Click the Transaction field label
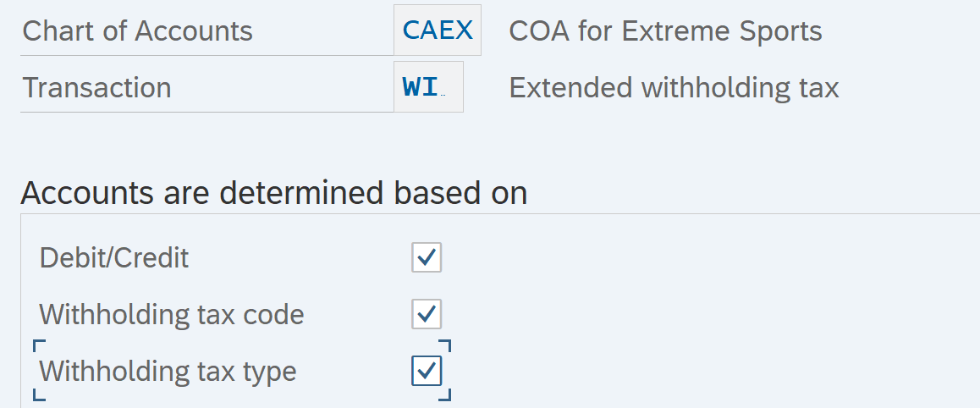Viewport: 980px width, 408px height. [x=96, y=87]
